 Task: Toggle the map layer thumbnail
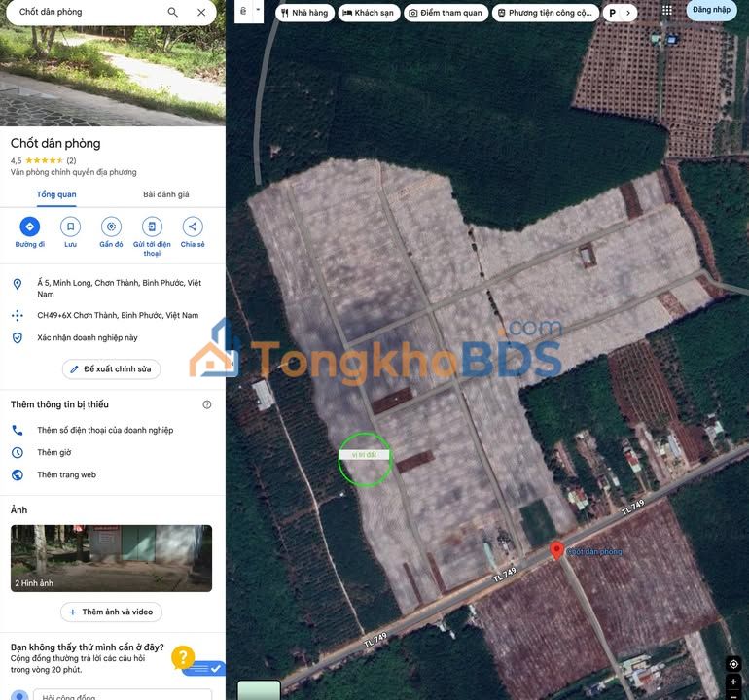pos(259,689)
